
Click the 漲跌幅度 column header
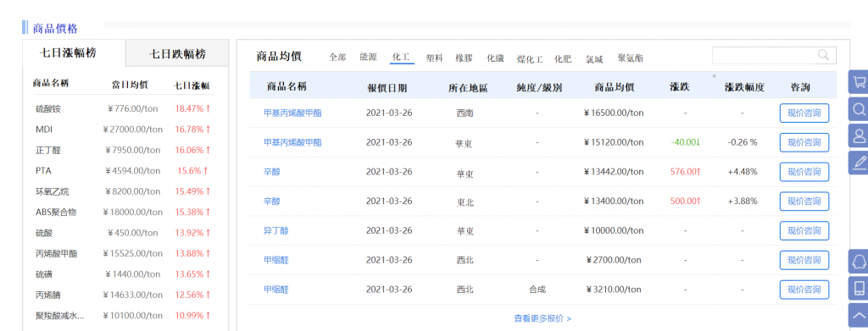click(744, 87)
